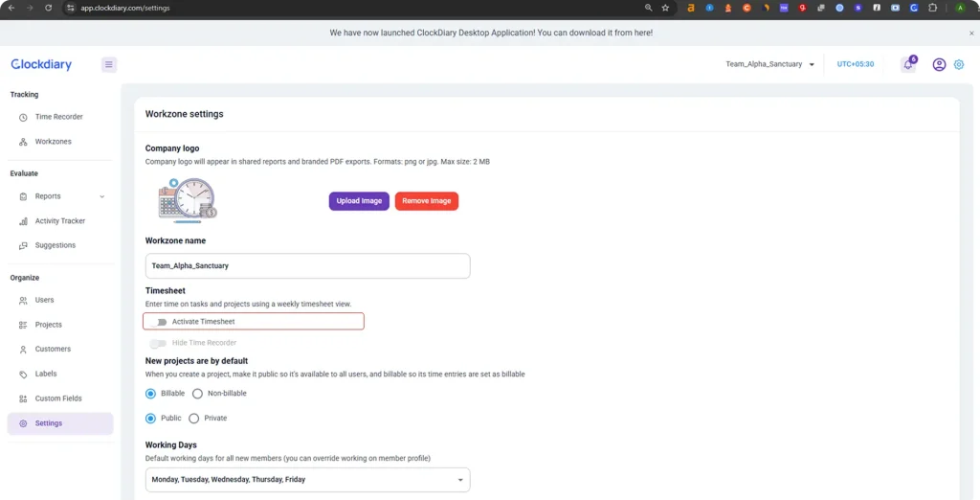Toggle Activate Timesheet switch
This screenshot has height=500, width=980.
(x=159, y=322)
